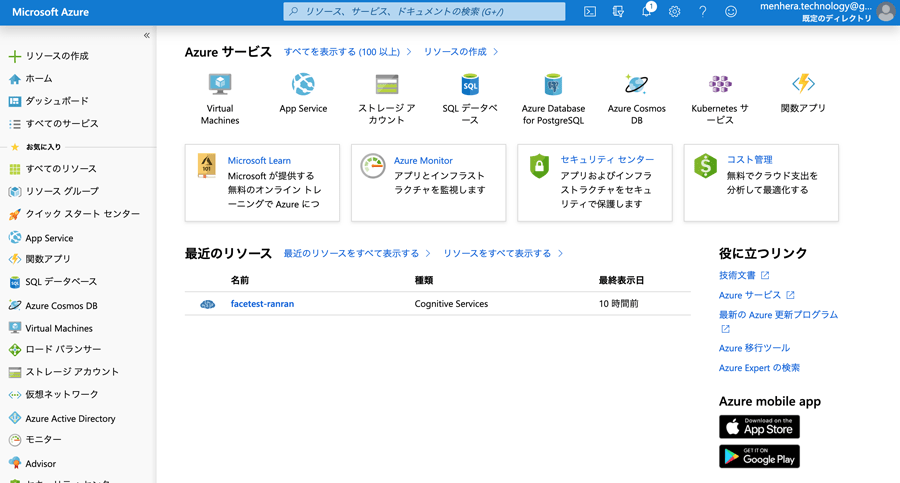Open Virtual Machines service icon
The width and height of the screenshot is (900, 483).
[220, 85]
